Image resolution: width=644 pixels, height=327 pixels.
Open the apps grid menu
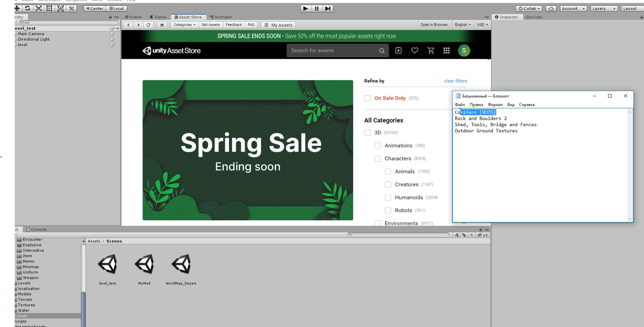point(447,50)
